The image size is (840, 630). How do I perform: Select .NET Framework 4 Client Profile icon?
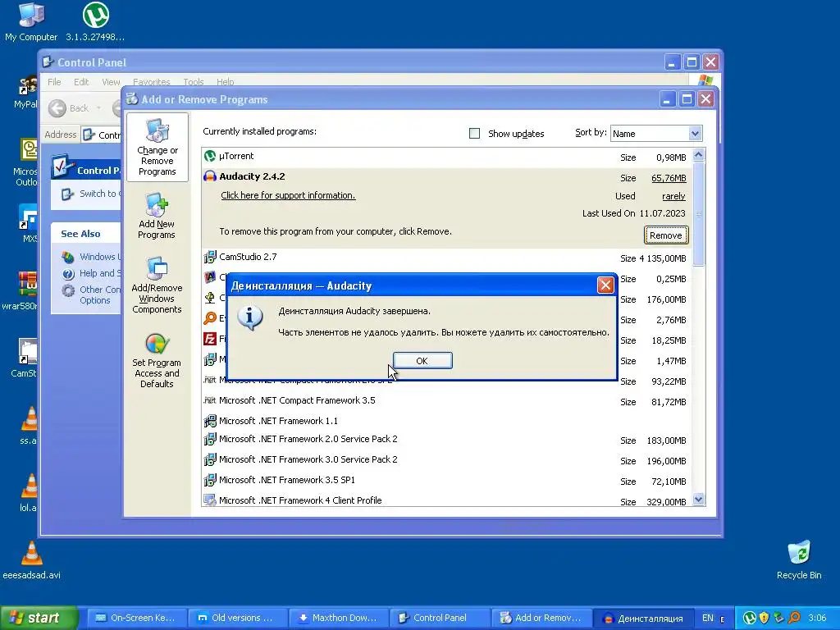tap(210, 500)
